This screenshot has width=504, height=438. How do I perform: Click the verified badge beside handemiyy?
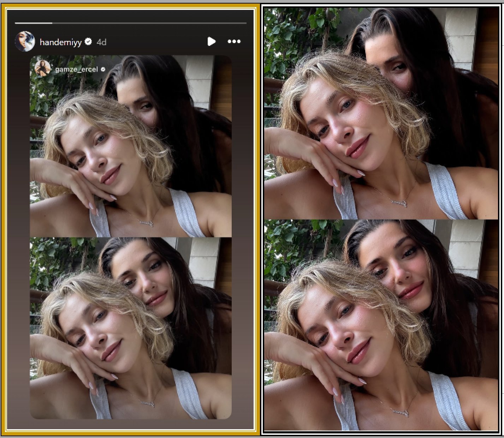coord(89,42)
